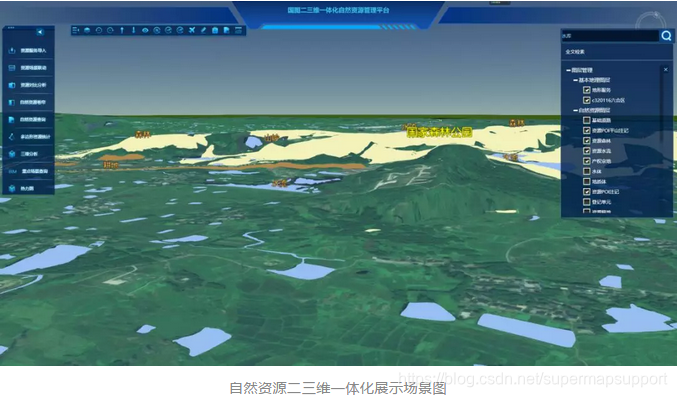Open 自然资源卷帘 swipe icon in the sidebar
Screen dimensions: 677x397
pyautogui.click(x=12, y=102)
